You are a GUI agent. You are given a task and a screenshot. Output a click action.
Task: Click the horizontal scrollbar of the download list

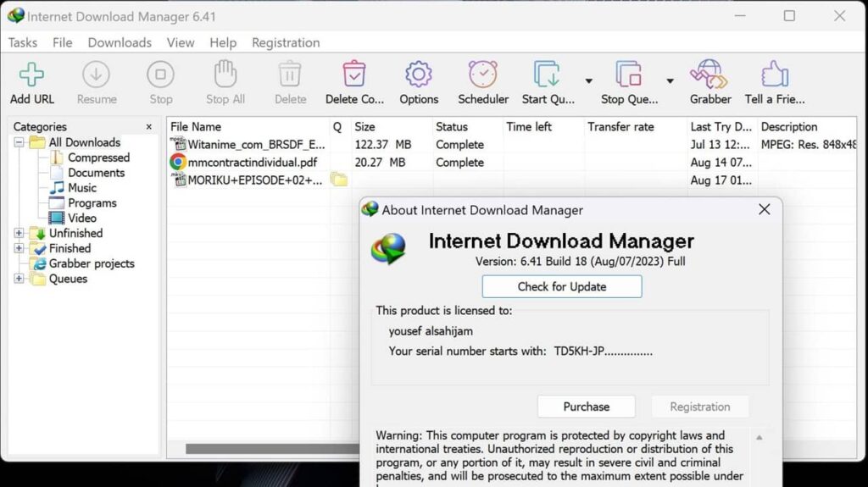[x=272, y=449]
